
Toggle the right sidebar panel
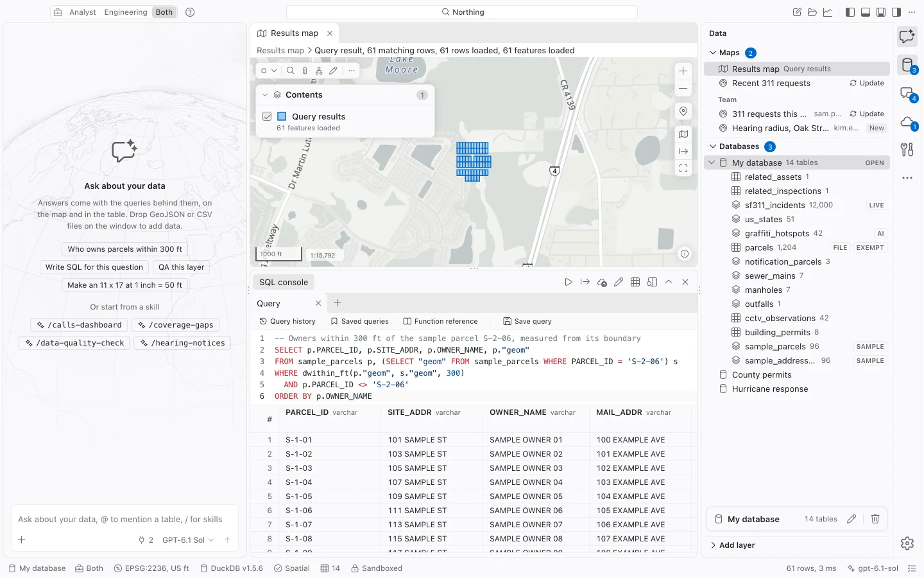coord(896,12)
